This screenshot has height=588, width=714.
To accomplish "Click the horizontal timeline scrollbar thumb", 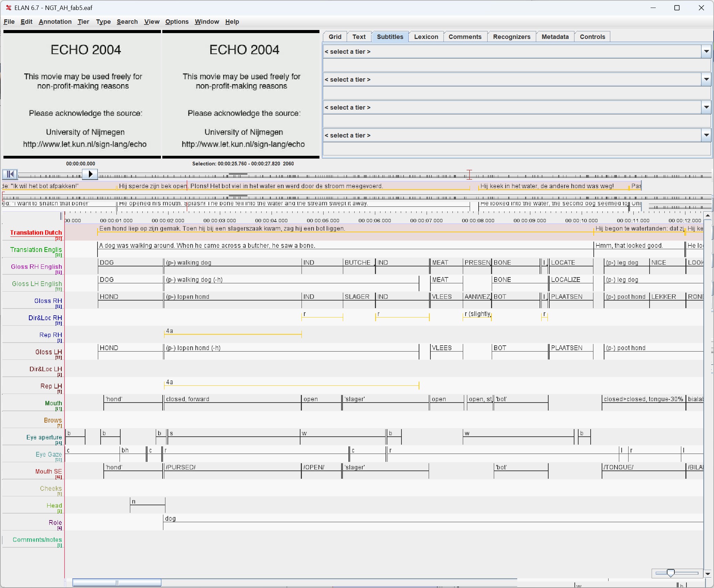I will [116, 582].
